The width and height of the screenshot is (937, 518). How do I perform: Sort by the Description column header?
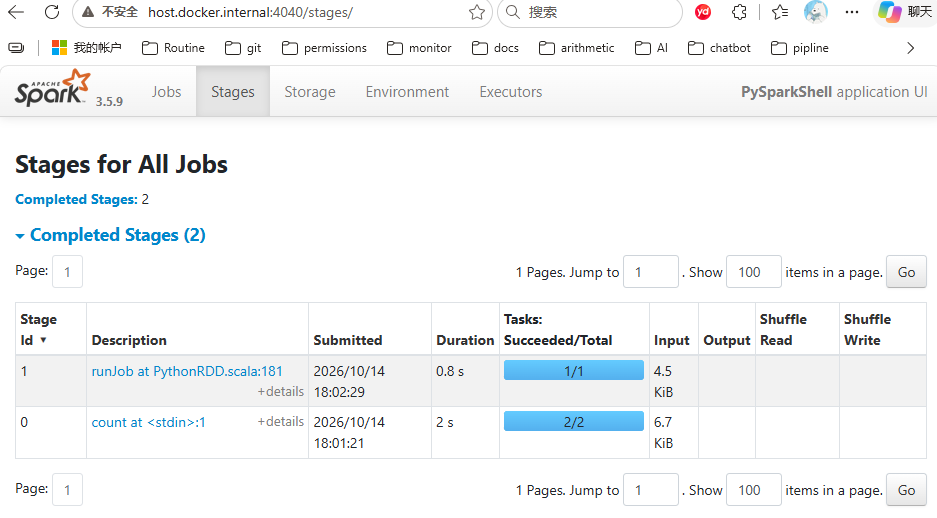click(129, 340)
